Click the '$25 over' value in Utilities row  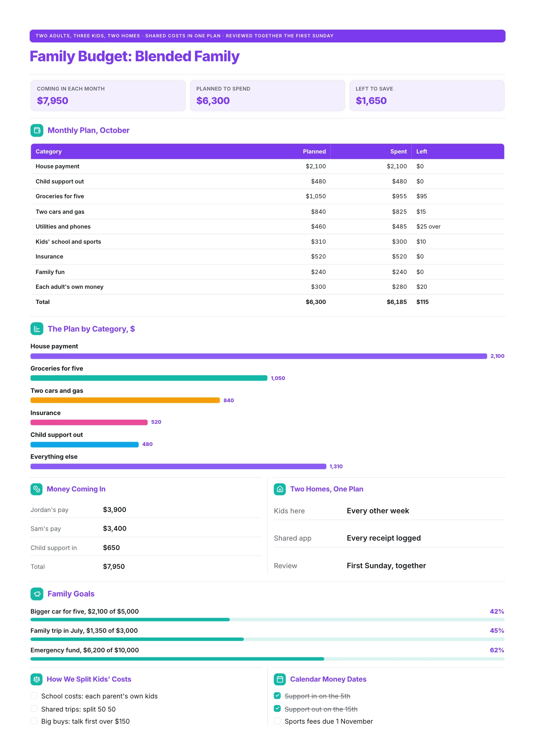428,227
